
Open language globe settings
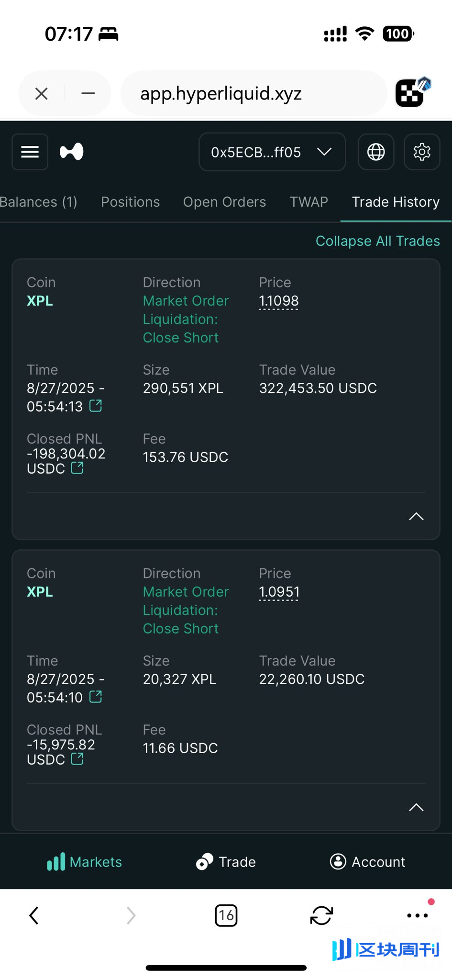point(376,152)
